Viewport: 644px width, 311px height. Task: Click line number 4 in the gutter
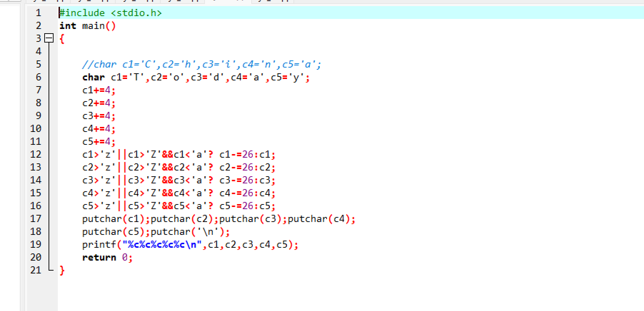pyautogui.click(x=39, y=51)
